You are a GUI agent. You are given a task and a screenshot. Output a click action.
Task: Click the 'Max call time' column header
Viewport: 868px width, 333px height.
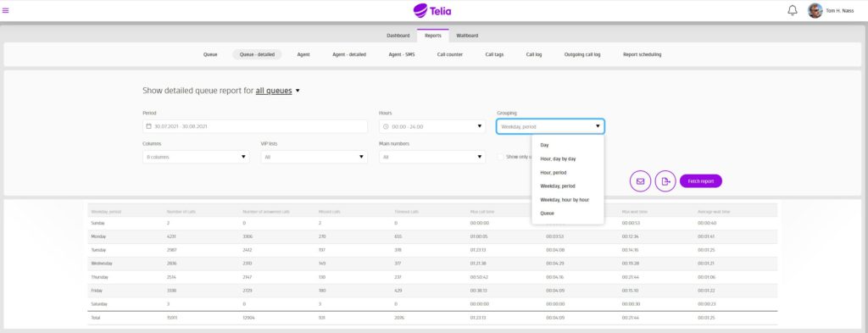click(481, 212)
